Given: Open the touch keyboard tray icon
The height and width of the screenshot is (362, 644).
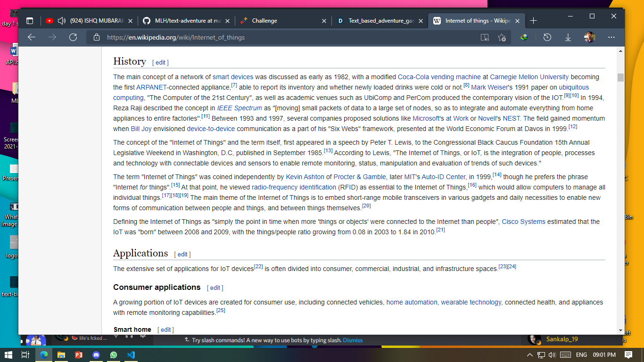Looking at the screenshot, I should point(565,354).
